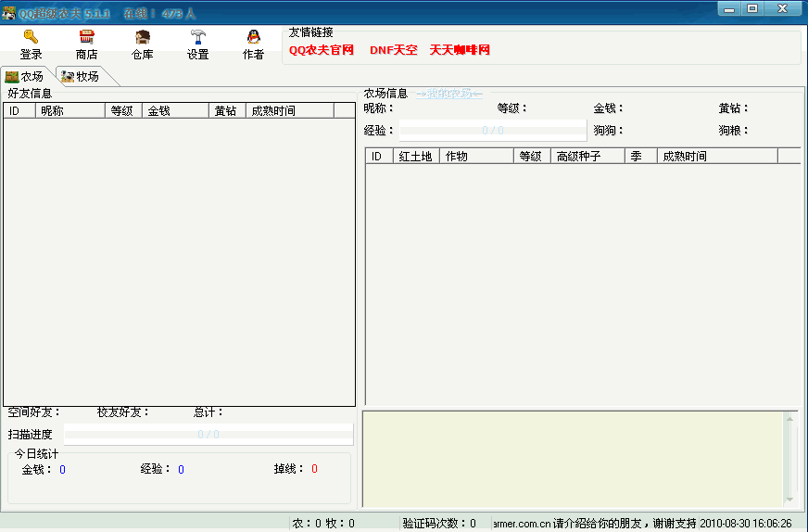
Task: Open 设置 settings hammer icon
Action: point(197,37)
